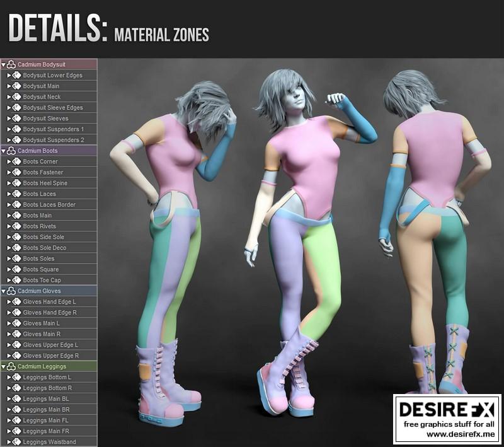Select the Leggings Waistband label

click(x=50, y=442)
